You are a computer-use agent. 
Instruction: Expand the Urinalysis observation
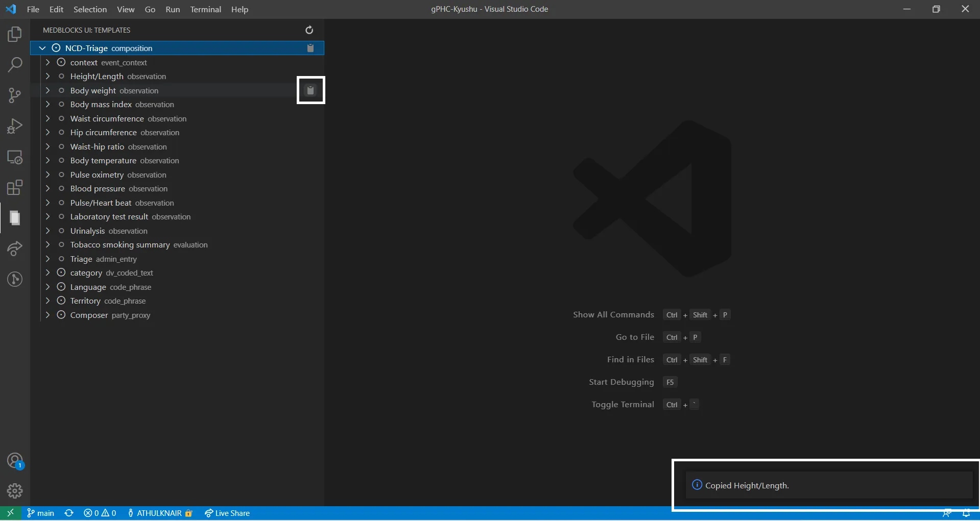(47, 231)
